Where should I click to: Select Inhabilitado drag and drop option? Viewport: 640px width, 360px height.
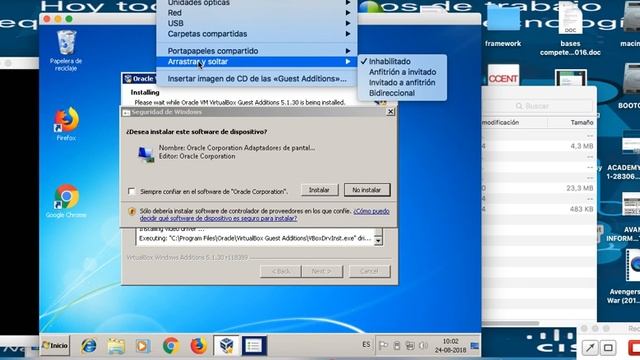coord(402,61)
